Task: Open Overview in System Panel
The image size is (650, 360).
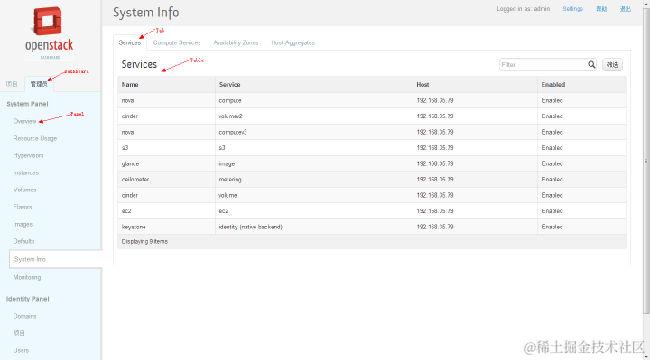Action: [25, 121]
